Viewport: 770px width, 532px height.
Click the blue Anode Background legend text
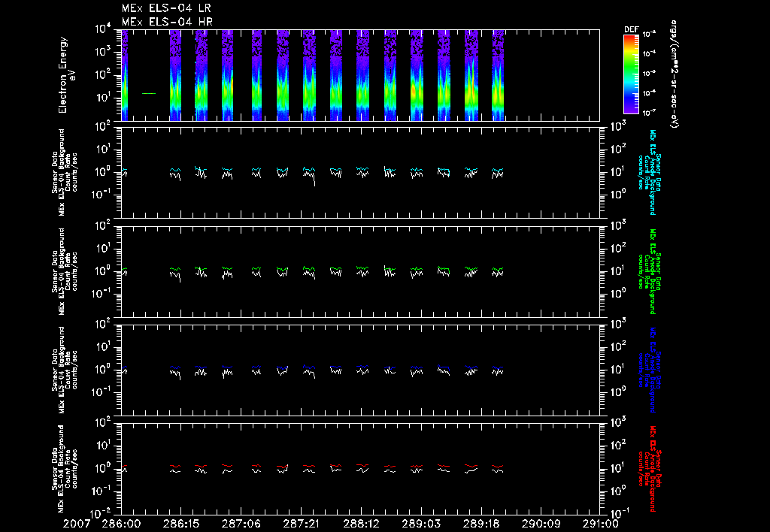point(649,370)
